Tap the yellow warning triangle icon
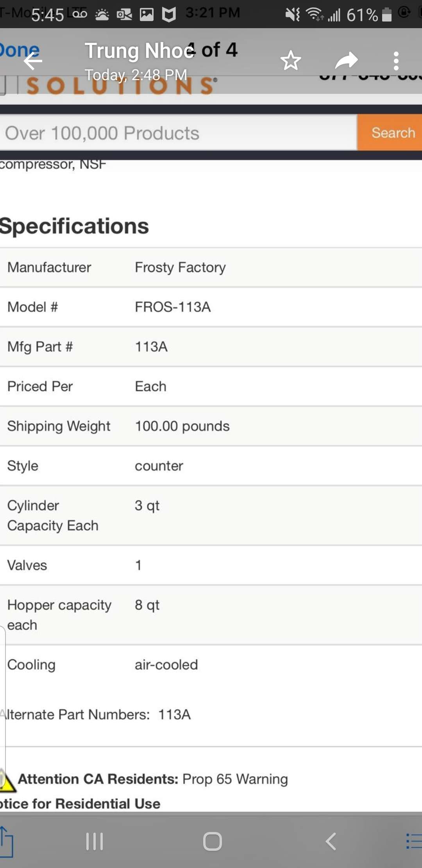Viewport: 422px width, 868px height. pos(6,780)
